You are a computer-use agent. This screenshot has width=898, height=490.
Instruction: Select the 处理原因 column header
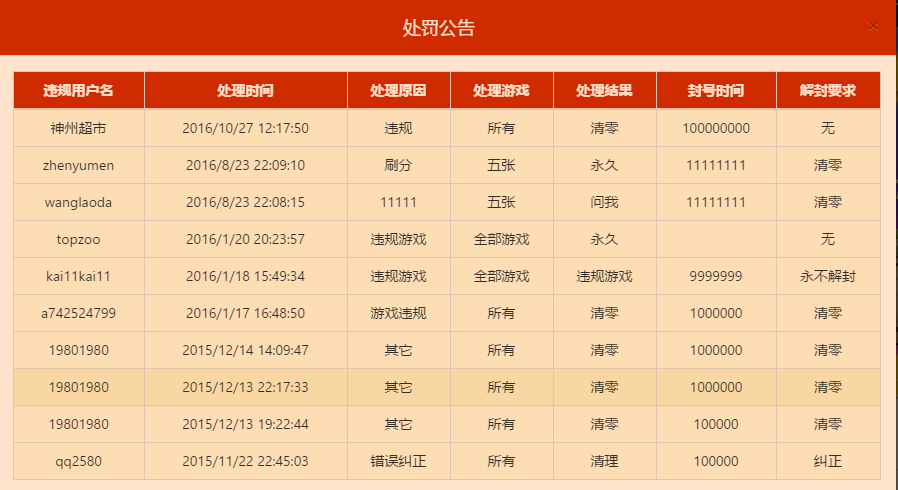(398, 90)
